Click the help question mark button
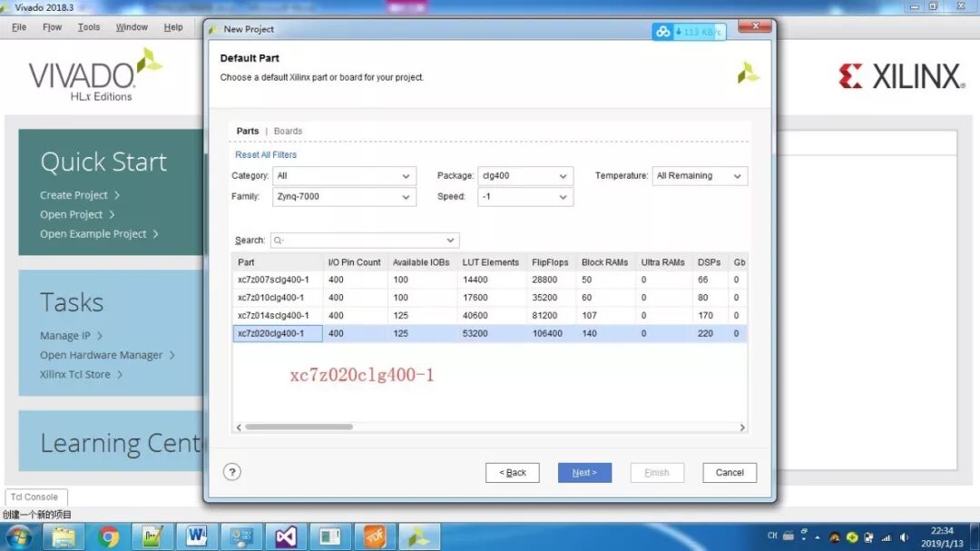 pyautogui.click(x=232, y=472)
